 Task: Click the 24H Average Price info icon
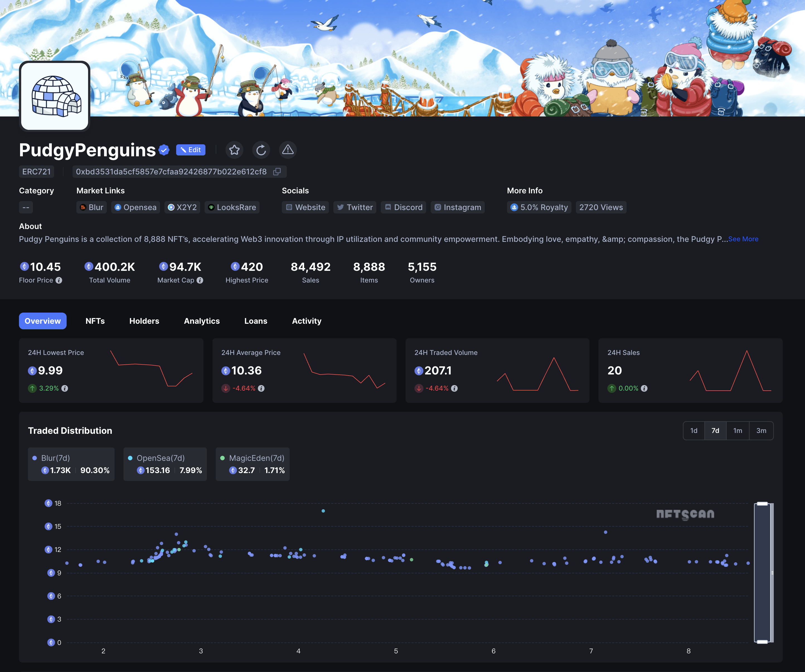pos(261,388)
